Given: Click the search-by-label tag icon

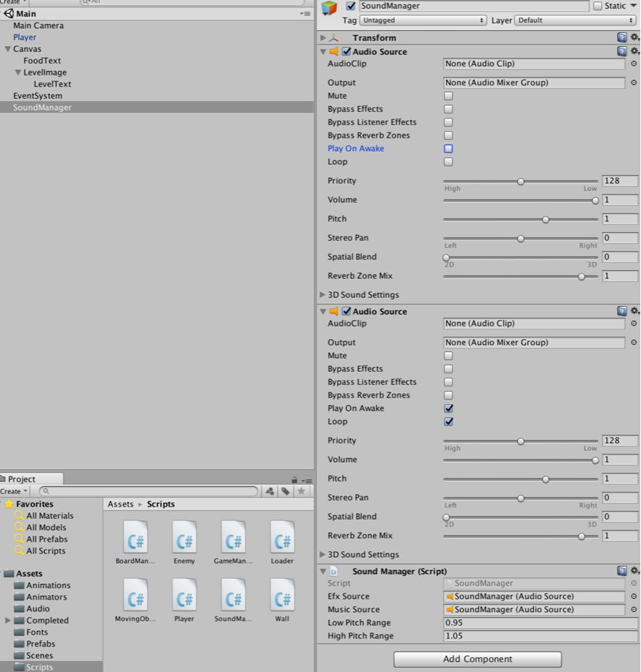Looking at the screenshot, I should pos(286,491).
